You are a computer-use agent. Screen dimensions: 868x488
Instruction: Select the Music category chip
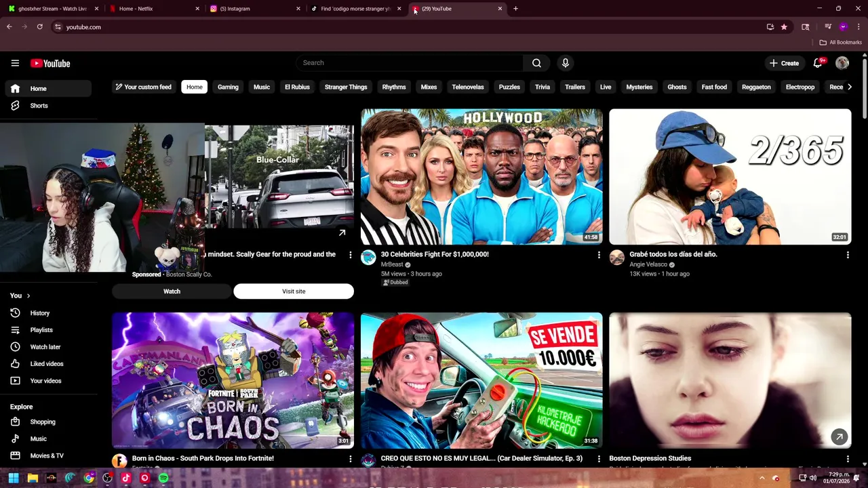(262, 87)
